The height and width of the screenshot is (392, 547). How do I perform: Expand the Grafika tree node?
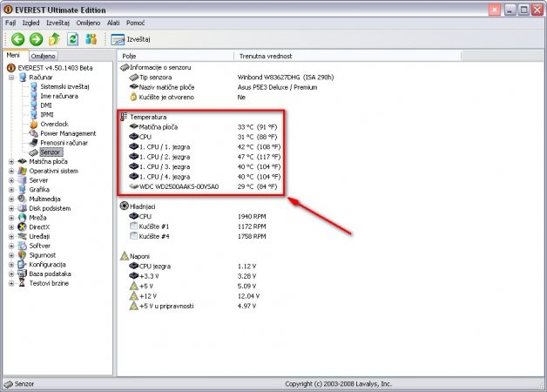pos(11,190)
